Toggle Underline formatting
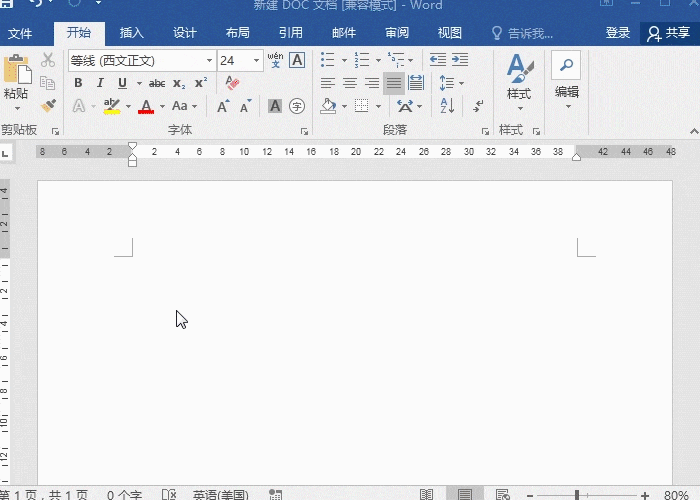This screenshot has width=700, height=500. click(x=122, y=83)
